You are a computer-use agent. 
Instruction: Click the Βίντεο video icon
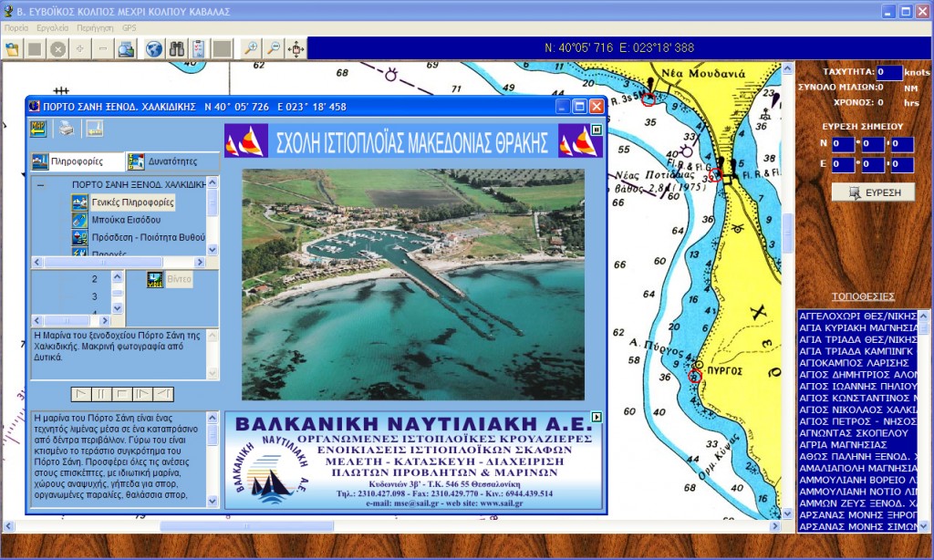click(x=155, y=279)
